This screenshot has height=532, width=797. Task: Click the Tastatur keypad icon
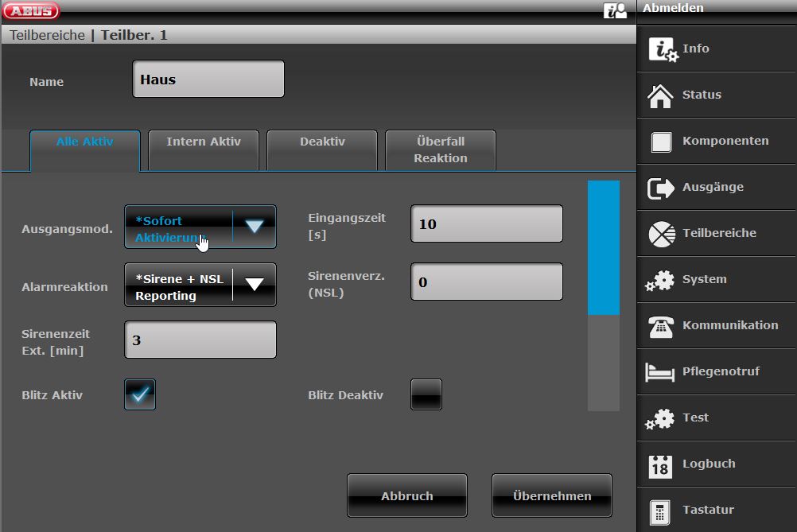(659, 511)
